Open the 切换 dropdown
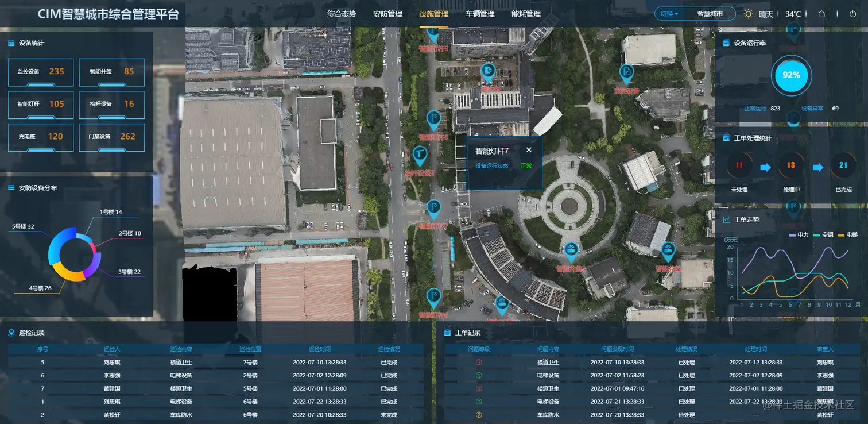Screen dimensions: 868x424 click(669, 14)
